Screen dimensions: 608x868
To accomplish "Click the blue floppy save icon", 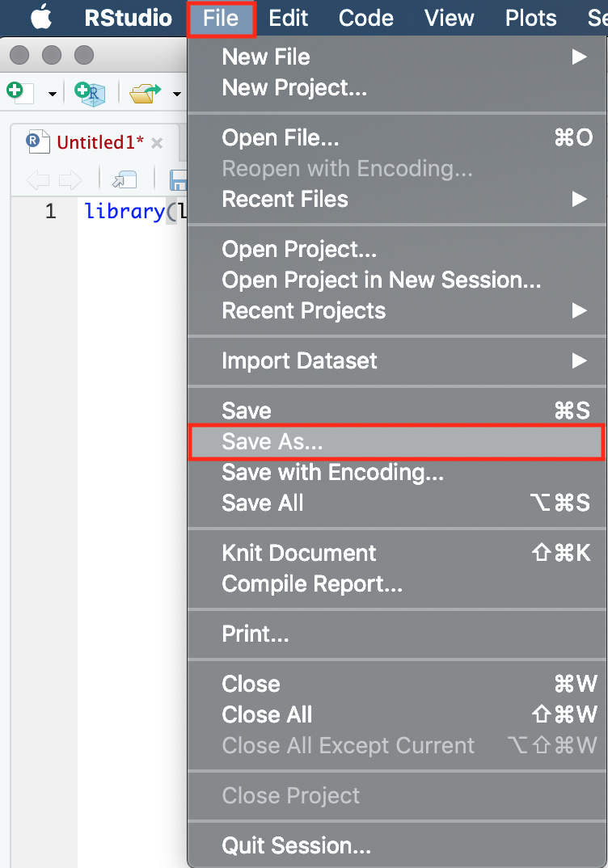I will [x=179, y=180].
